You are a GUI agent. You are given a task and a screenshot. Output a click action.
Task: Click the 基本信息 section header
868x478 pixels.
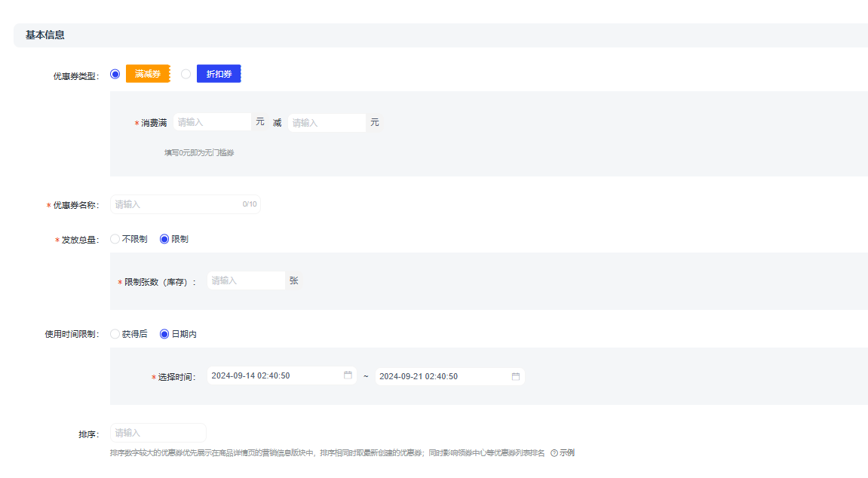[x=45, y=35]
